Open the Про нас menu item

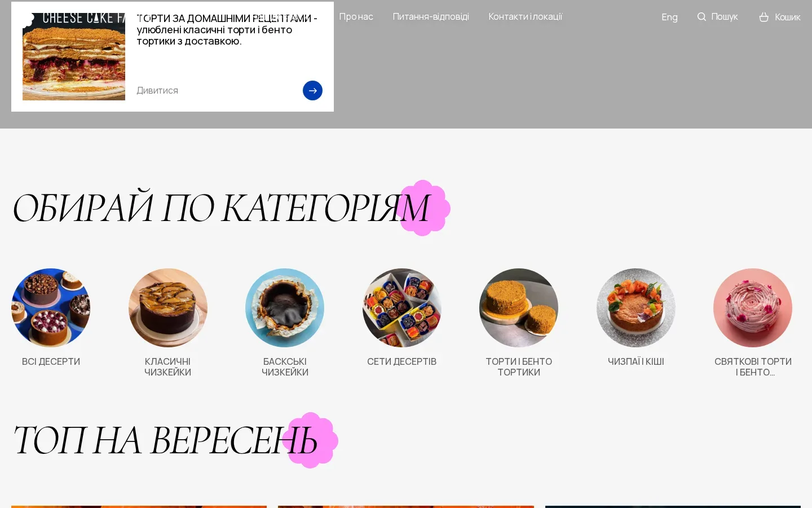[356, 17]
